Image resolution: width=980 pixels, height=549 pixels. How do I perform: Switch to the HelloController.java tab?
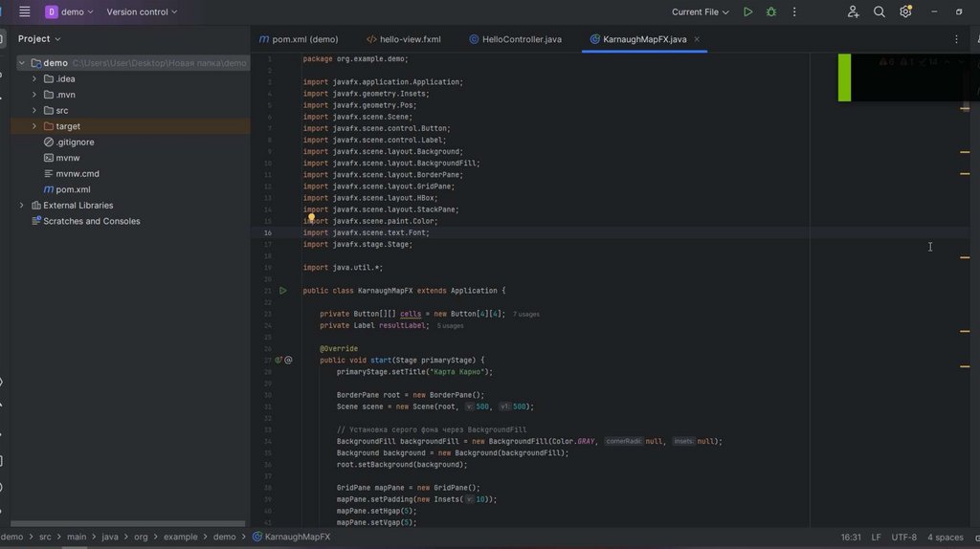(521, 39)
